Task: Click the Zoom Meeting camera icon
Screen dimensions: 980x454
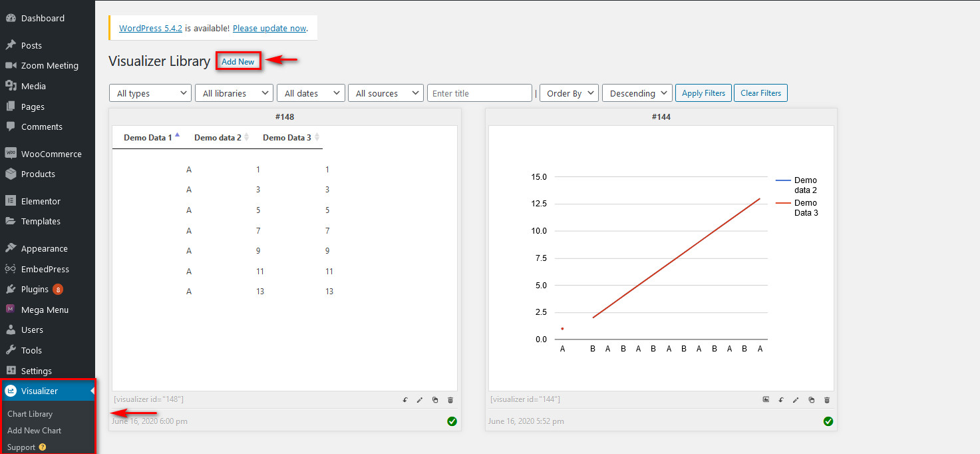Action: pos(11,65)
